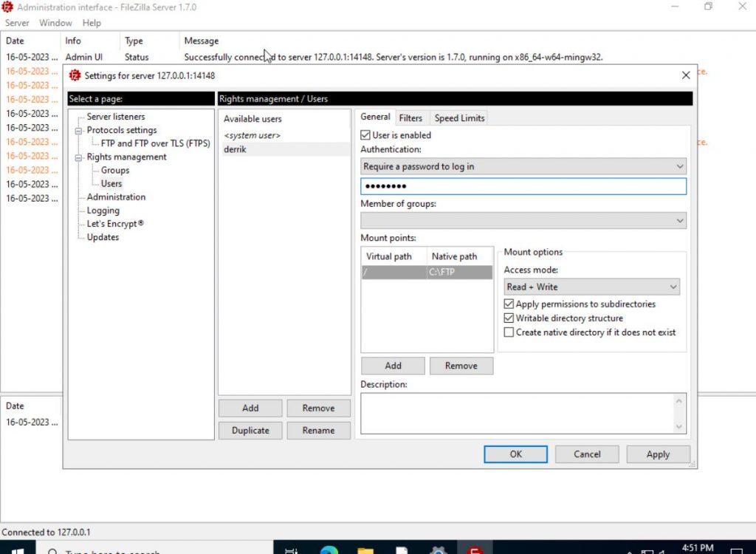Viewport: 756px width, 554px height.
Task: Switch to the Speed Limits tab
Action: point(459,118)
